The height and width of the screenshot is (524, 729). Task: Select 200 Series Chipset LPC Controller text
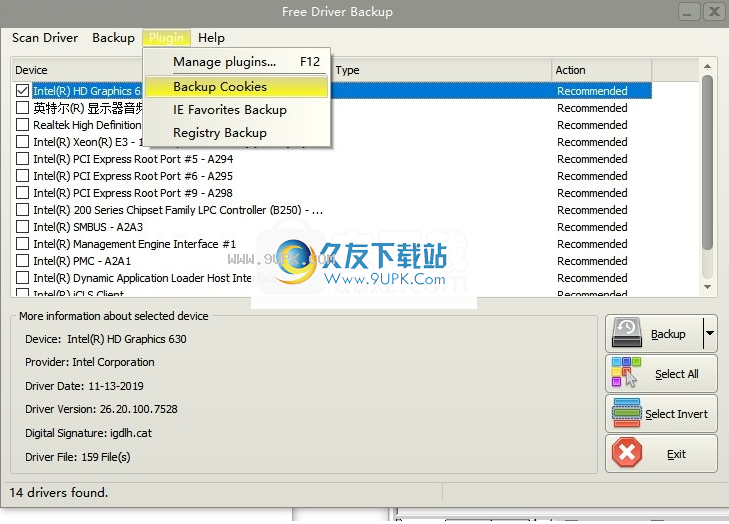(178, 210)
